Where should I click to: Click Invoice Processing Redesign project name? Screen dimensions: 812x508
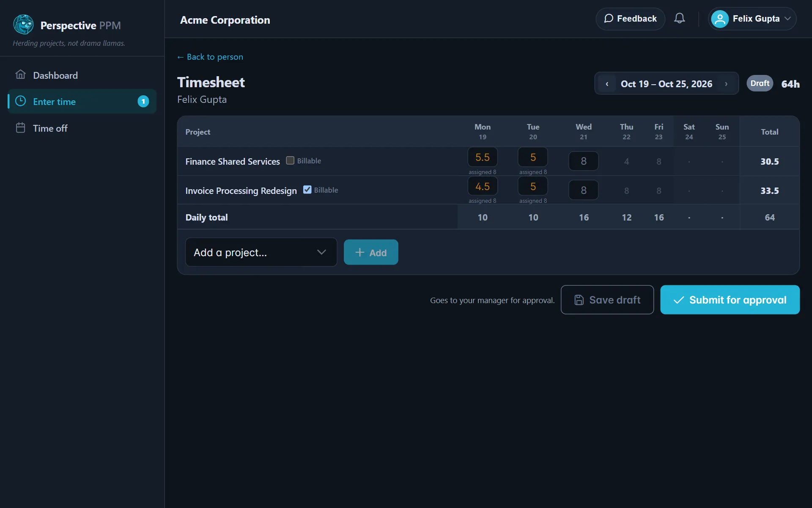[241, 190]
